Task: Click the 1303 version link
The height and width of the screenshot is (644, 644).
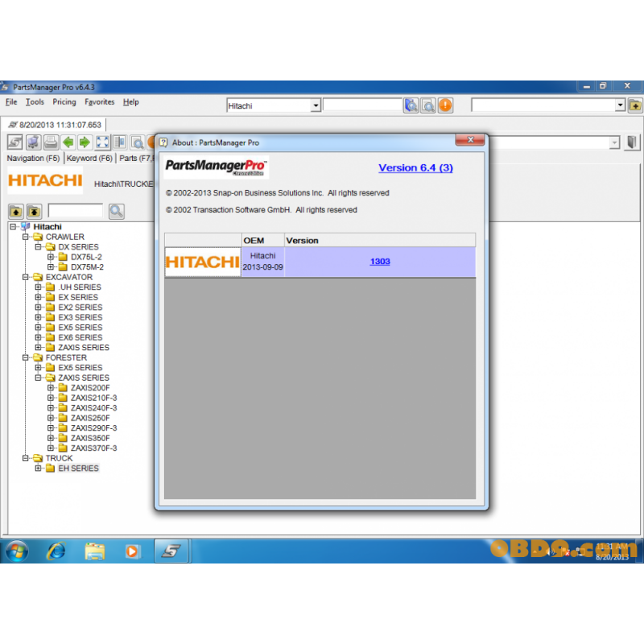Action: 380,261
